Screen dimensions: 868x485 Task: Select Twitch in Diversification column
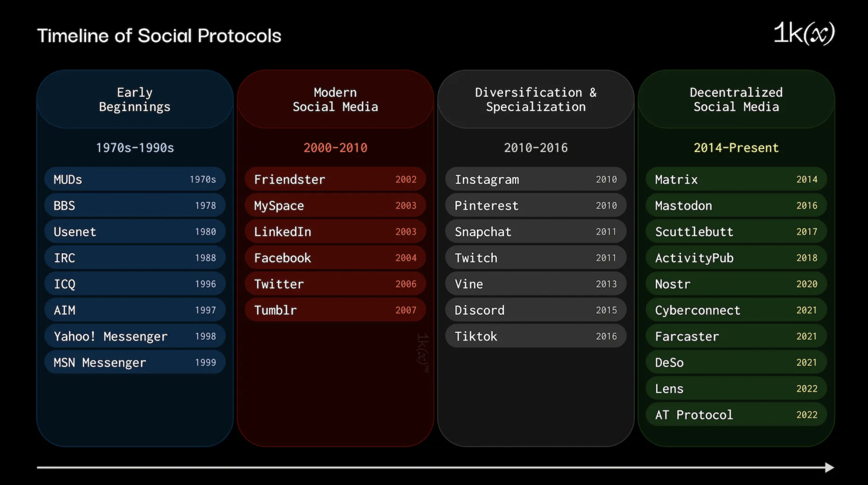click(536, 258)
